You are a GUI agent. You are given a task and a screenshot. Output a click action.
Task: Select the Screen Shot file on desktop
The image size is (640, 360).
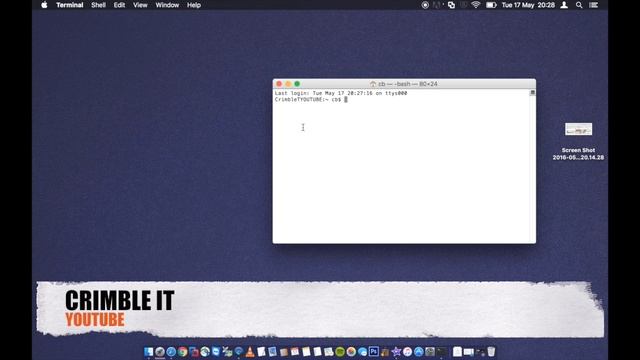point(578,141)
